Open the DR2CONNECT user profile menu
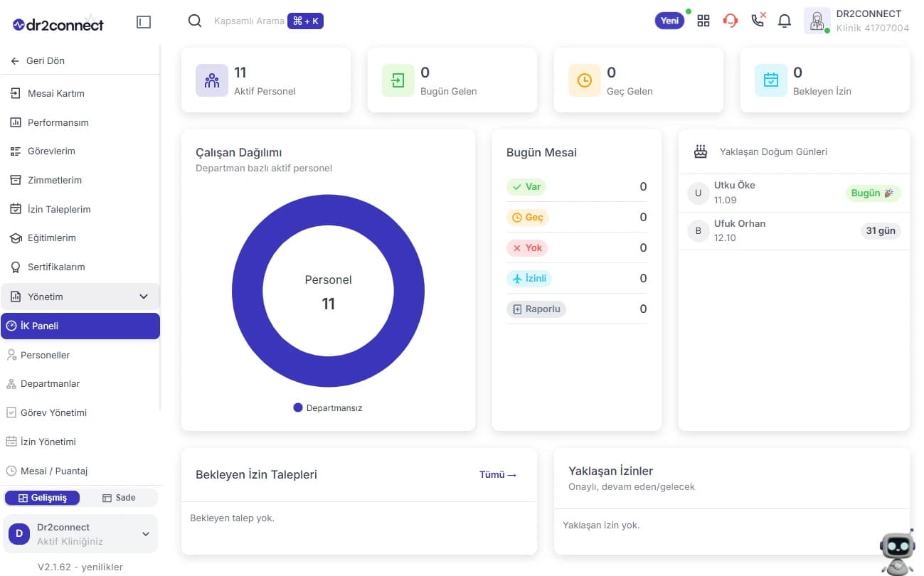Screen dimensions: 924x576 point(856,21)
